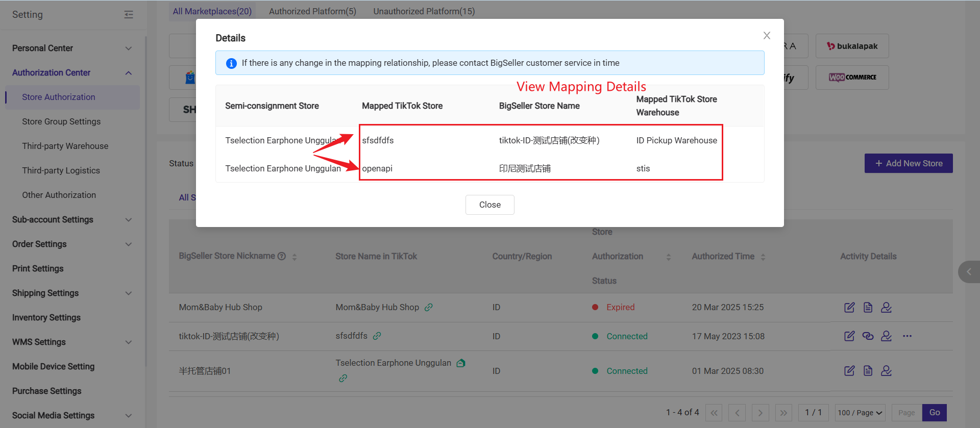The width and height of the screenshot is (980, 428).
Task: Click the Expired status in Mom&Baby row
Action: click(x=620, y=307)
